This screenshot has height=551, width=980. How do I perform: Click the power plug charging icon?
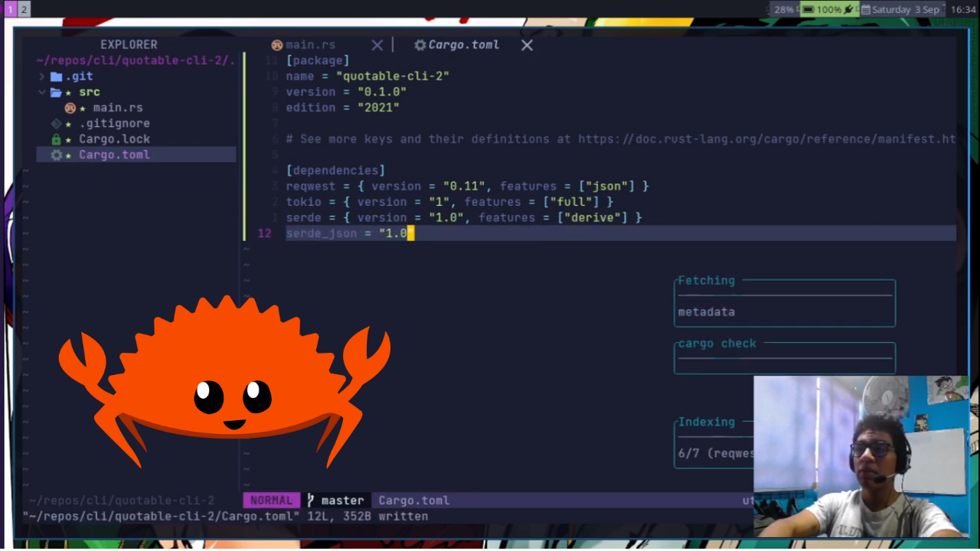coord(848,9)
